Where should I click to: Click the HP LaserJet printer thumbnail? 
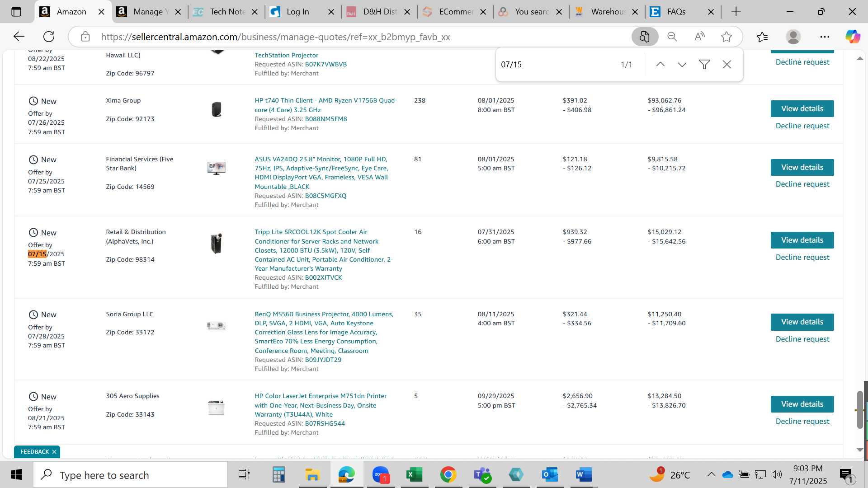pyautogui.click(x=216, y=408)
